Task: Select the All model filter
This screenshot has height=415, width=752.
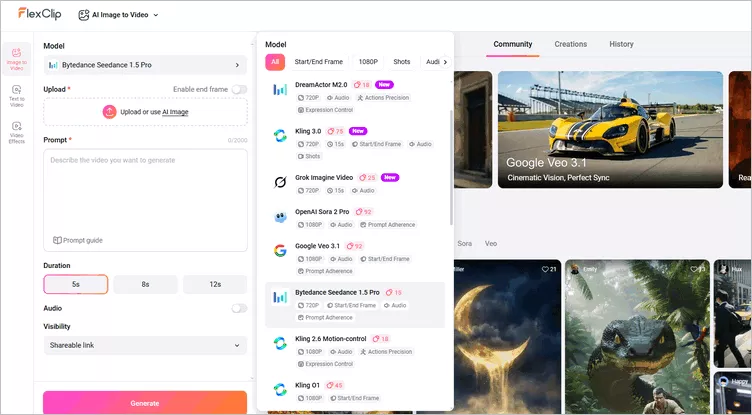Action: (x=275, y=62)
